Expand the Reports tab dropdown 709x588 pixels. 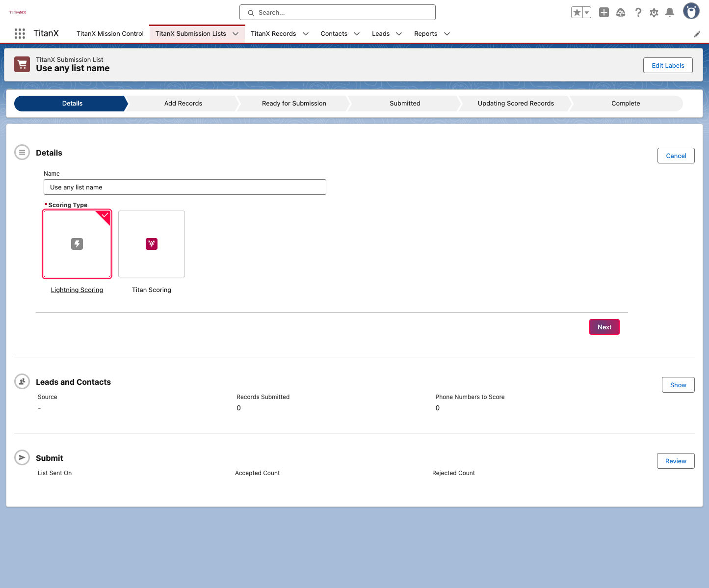(447, 34)
